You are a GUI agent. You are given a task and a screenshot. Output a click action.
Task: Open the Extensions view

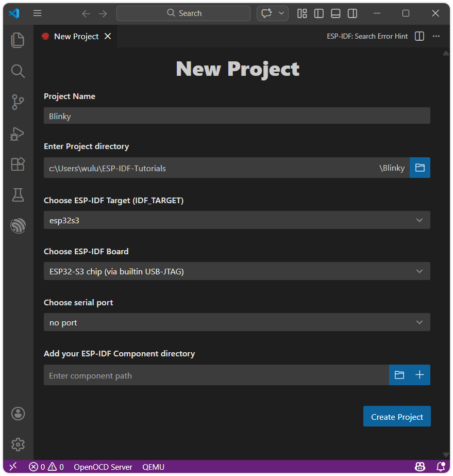18,164
